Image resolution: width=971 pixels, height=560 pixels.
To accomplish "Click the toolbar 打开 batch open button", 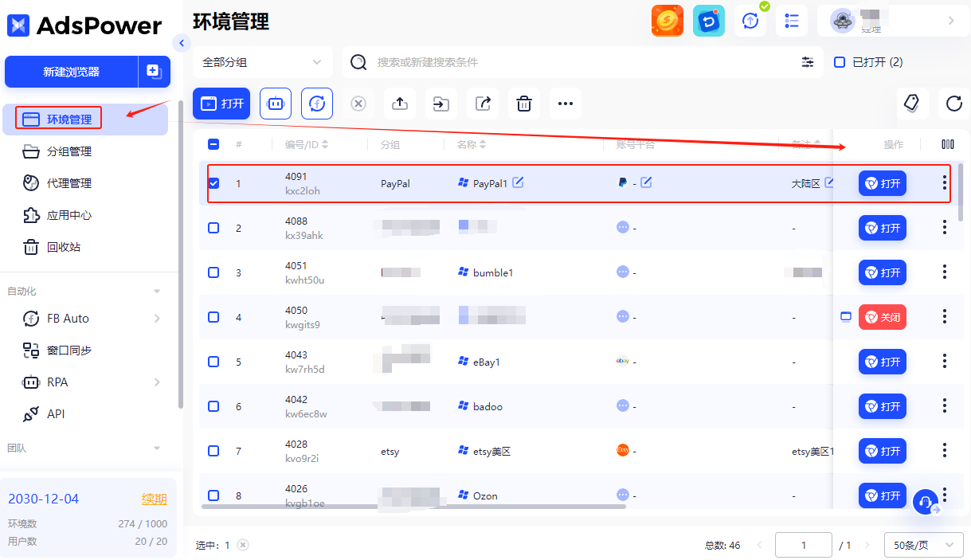I will (221, 104).
